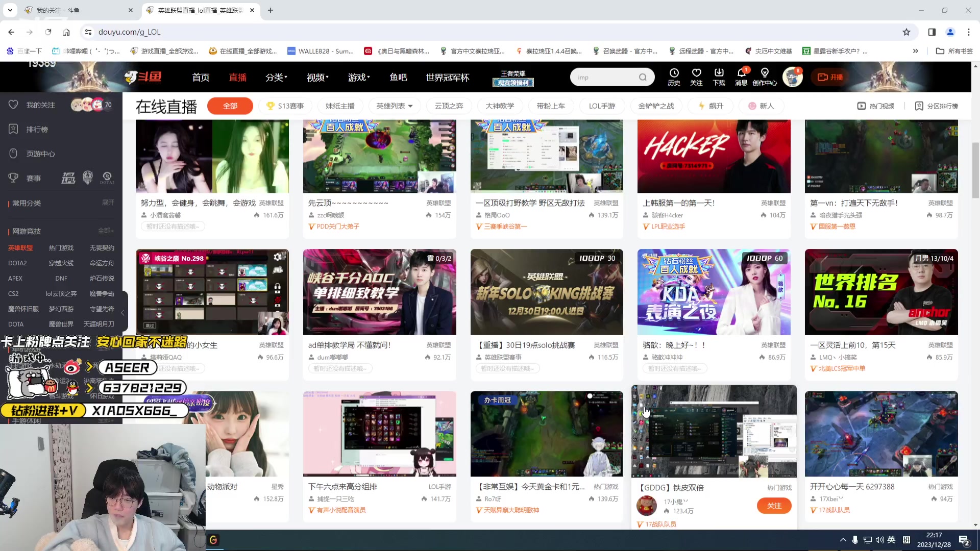Reload the page

coord(48,32)
